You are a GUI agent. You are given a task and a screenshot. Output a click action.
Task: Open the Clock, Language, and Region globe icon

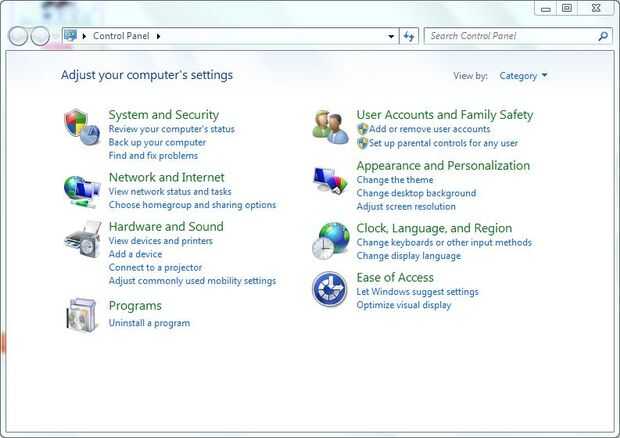tap(331, 241)
